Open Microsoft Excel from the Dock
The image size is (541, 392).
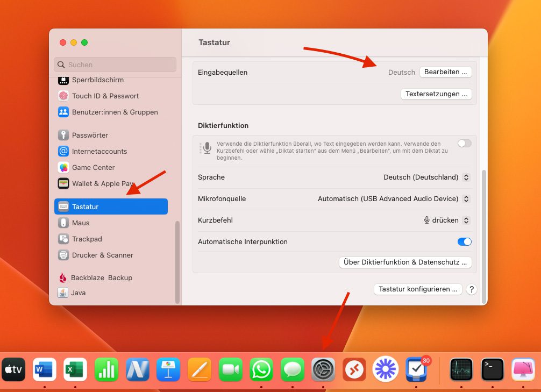click(x=75, y=369)
